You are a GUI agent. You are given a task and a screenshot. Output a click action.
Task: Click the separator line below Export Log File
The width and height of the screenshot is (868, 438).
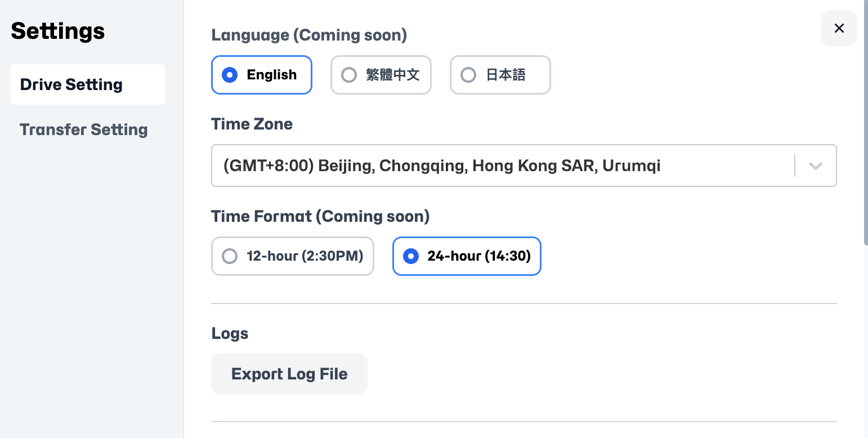pyautogui.click(x=524, y=422)
